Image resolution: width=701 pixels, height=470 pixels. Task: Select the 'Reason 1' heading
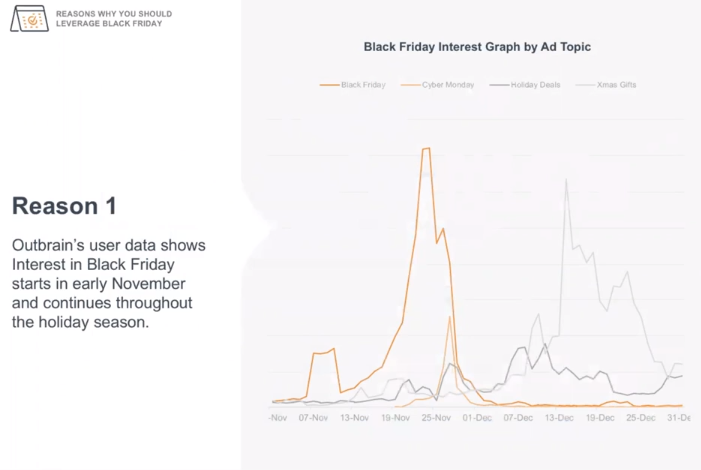pos(64,206)
